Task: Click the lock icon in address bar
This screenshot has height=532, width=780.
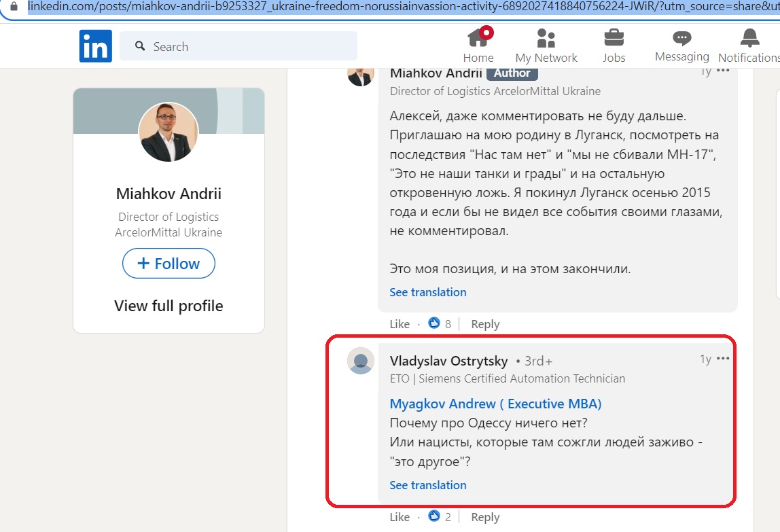Action: click(14, 7)
